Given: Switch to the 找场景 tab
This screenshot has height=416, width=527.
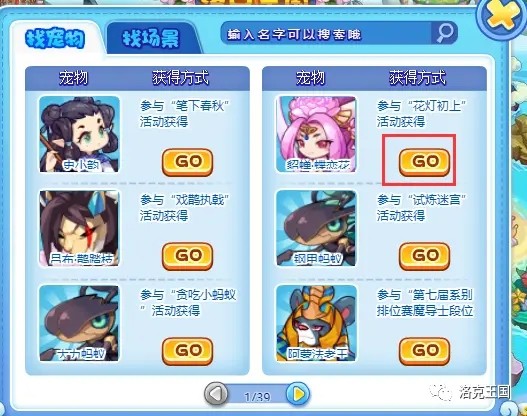Looking at the screenshot, I should tap(153, 38).
